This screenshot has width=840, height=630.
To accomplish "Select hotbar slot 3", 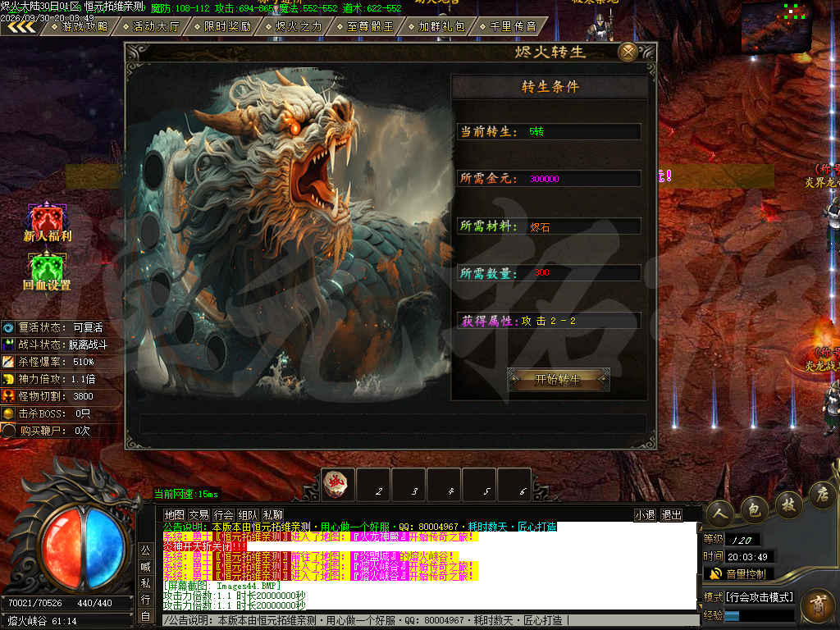I will point(409,485).
